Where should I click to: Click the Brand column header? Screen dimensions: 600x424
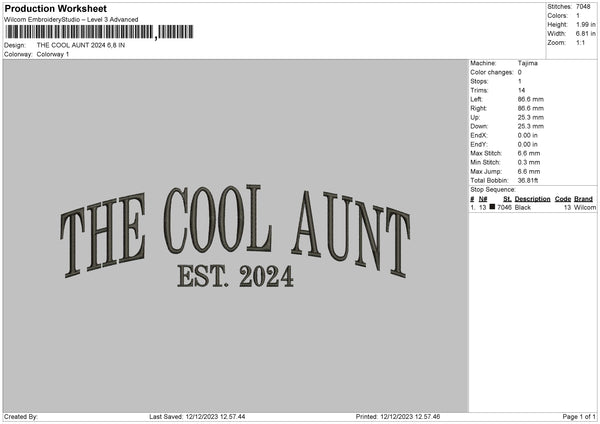pyautogui.click(x=583, y=199)
